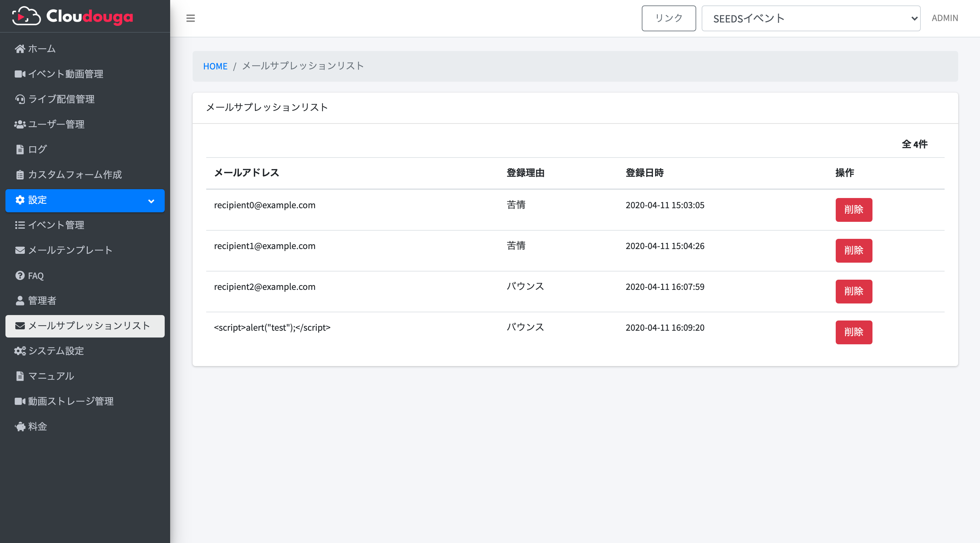The height and width of the screenshot is (543, 980).
Task: Toggle the hamburger sidebar menu icon
Action: [191, 18]
